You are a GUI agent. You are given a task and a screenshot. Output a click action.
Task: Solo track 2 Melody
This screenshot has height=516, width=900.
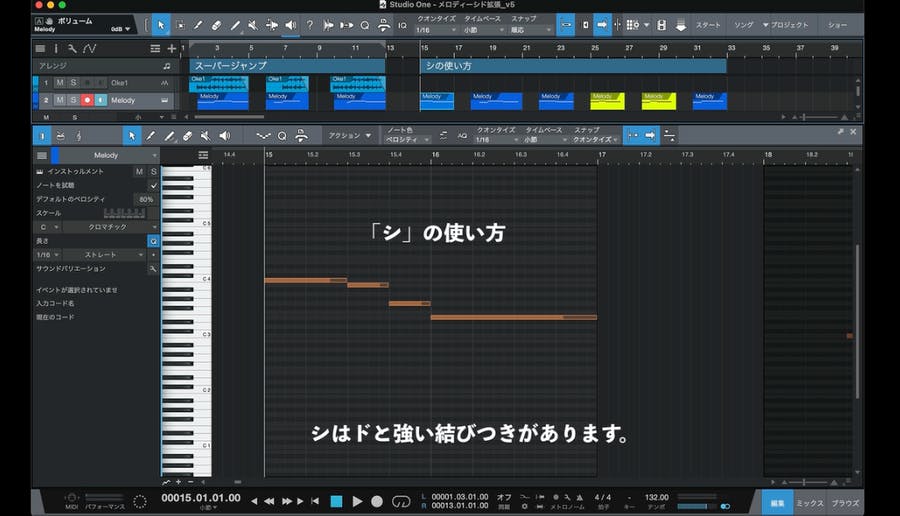click(x=73, y=100)
